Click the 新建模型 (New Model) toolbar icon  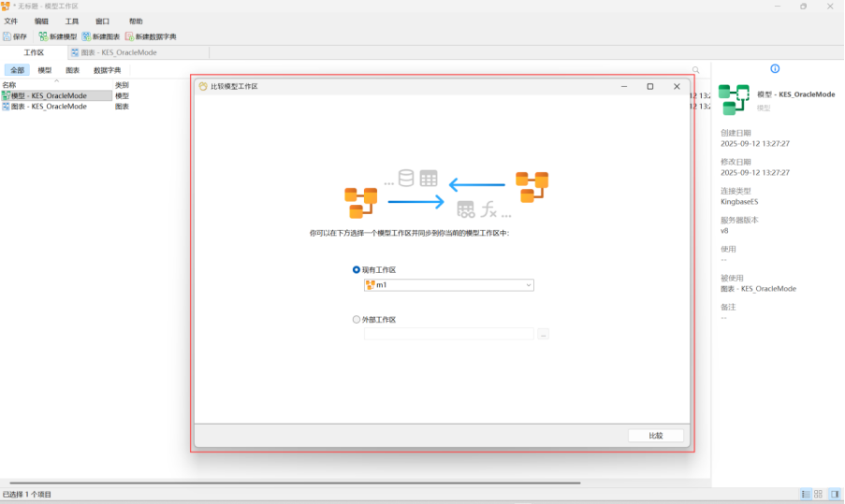43,36
